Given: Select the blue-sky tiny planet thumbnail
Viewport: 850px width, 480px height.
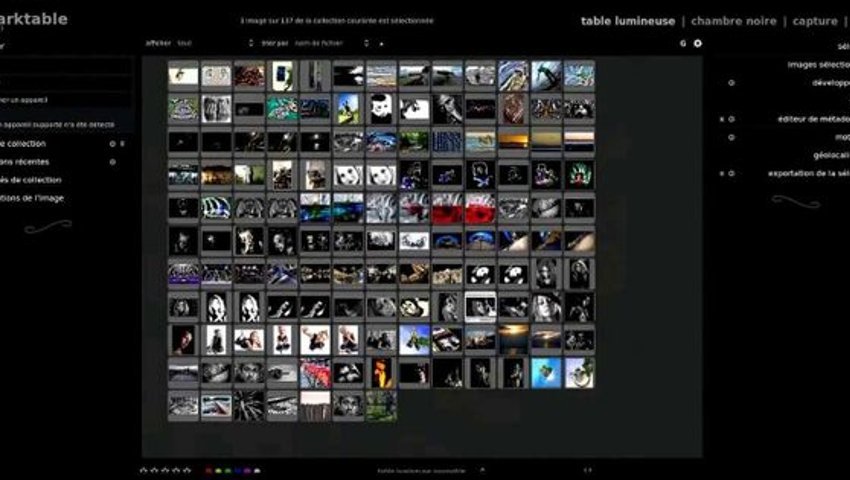Looking at the screenshot, I should [546, 373].
